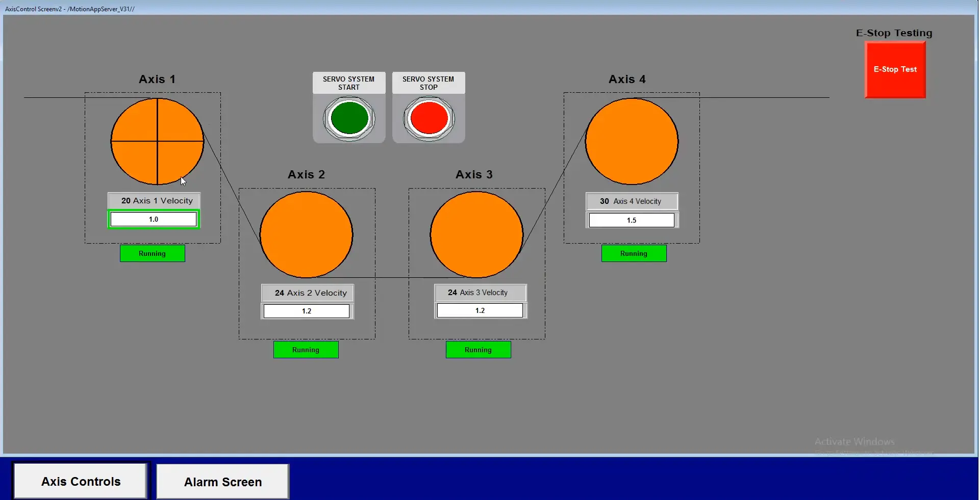Adjust the Axis 4 velocity value of 1.5

(x=632, y=220)
